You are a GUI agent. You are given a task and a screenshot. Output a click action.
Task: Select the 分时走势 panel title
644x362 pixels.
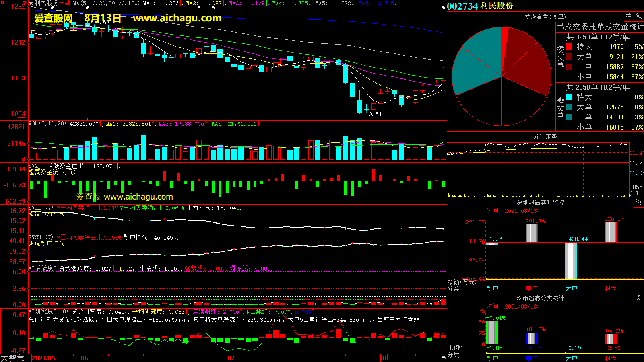pos(545,137)
